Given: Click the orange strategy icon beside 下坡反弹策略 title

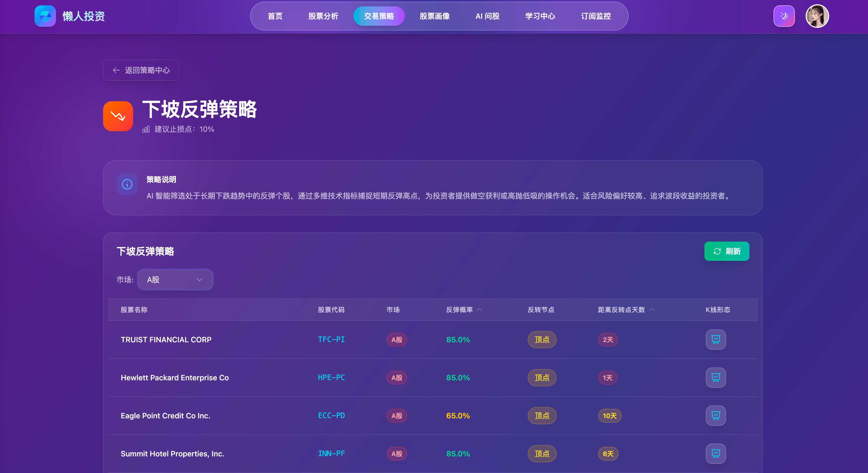Looking at the screenshot, I should pyautogui.click(x=118, y=116).
